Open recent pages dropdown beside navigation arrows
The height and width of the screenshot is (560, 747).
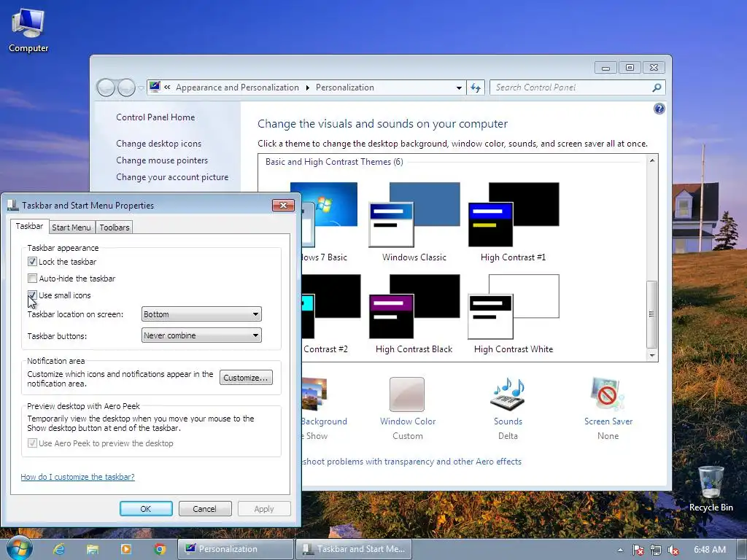tap(141, 88)
